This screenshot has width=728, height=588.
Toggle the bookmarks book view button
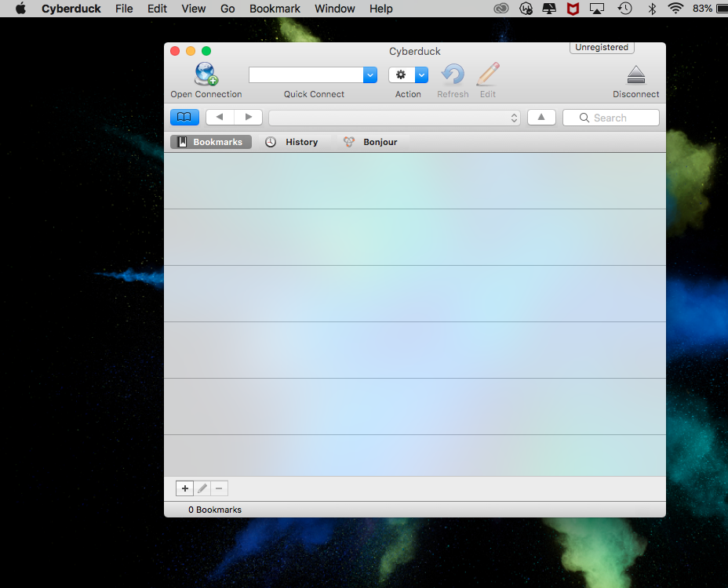[x=184, y=117]
